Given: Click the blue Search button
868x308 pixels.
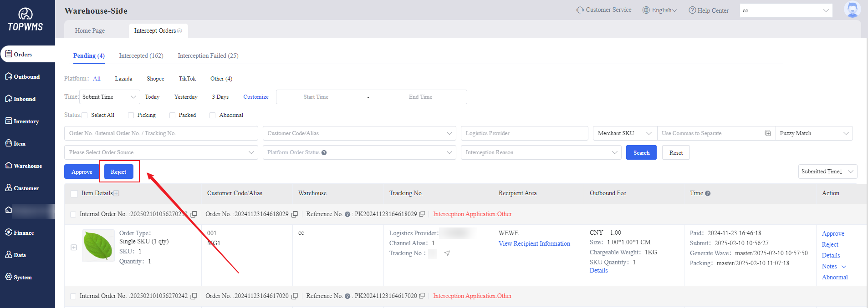Looking at the screenshot, I should tap(641, 152).
